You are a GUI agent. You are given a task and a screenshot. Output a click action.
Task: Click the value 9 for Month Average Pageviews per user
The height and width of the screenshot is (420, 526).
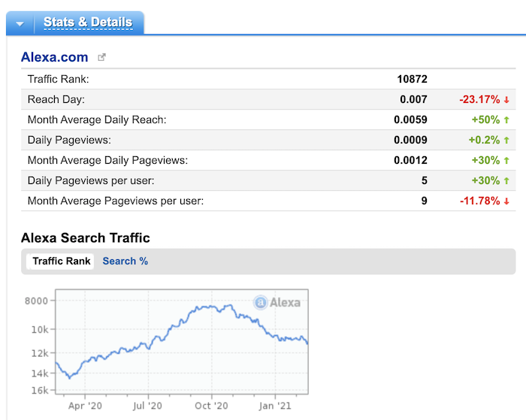[425, 201]
